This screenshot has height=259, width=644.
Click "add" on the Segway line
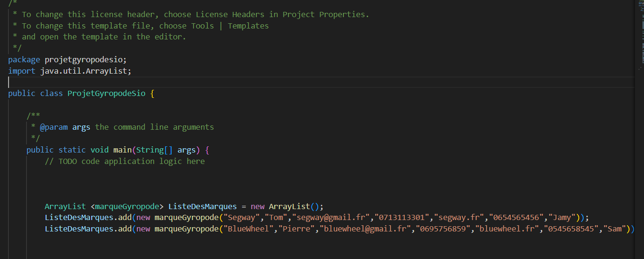(125, 218)
